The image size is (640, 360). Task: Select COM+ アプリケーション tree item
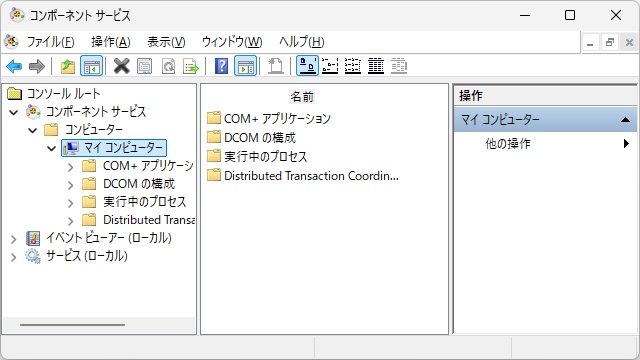[148, 166]
